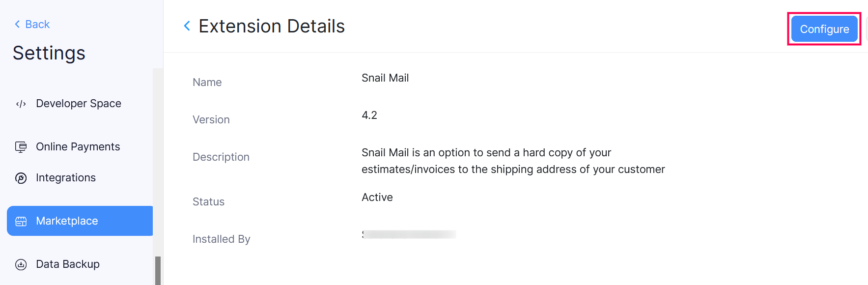Click back arrow beside Extension Details
The image size is (868, 285).
tap(187, 26)
